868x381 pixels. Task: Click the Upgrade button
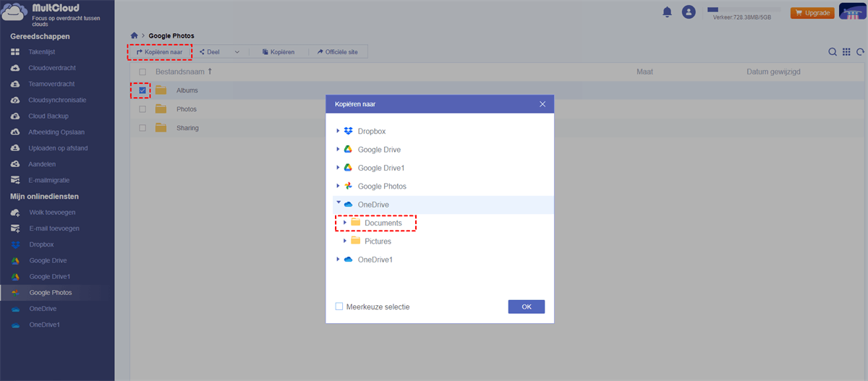click(x=812, y=13)
